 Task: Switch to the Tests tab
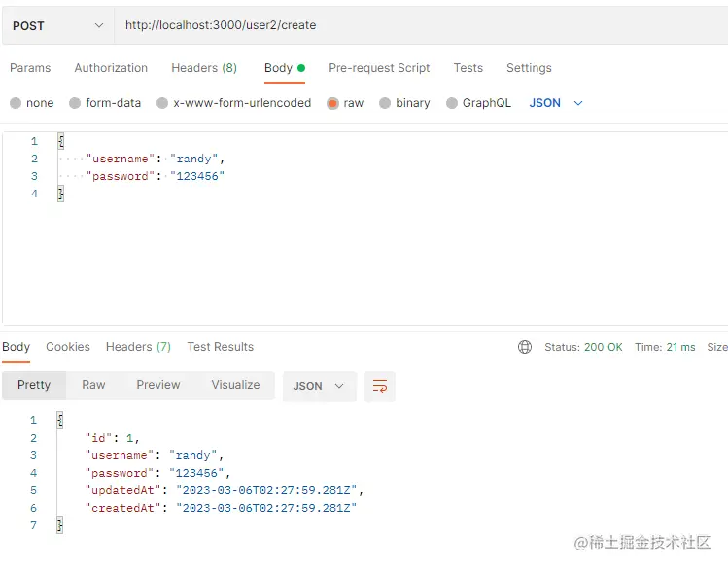[x=468, y=68]
